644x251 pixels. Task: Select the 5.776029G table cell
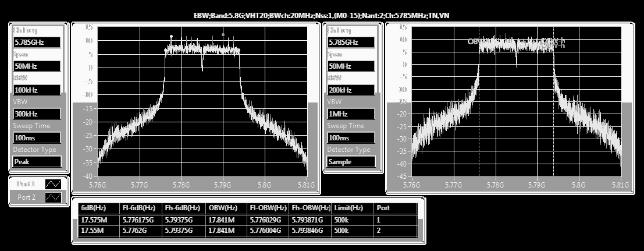tap(268, 220)
